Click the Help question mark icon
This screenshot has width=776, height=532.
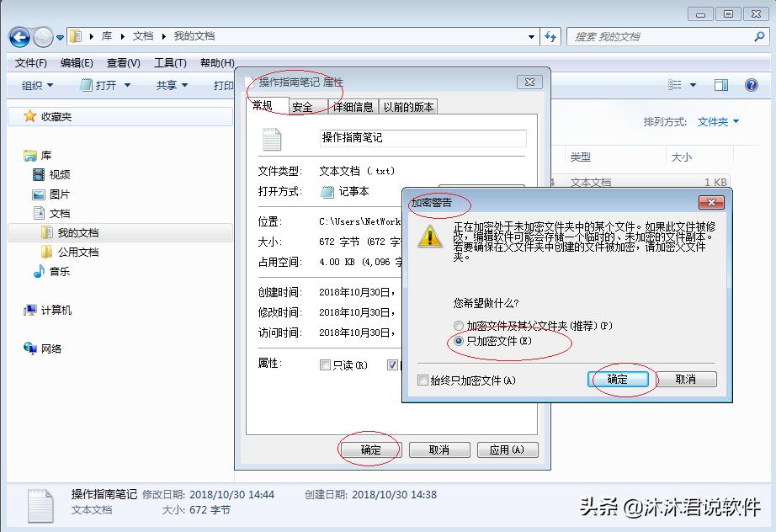tap(752, 84)
